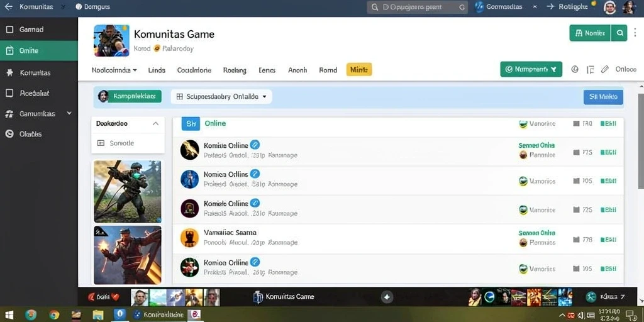Image resolution: width=644 pixels, height=322 pixels.
Task: Select the Komunitas puzzle icon in sidebar
Action: coord(10,73)
